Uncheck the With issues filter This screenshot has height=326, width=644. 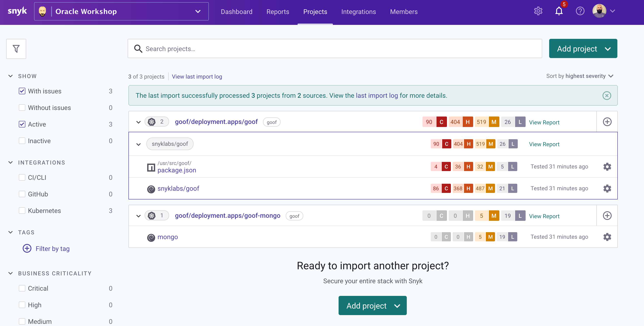coord(22,91)
